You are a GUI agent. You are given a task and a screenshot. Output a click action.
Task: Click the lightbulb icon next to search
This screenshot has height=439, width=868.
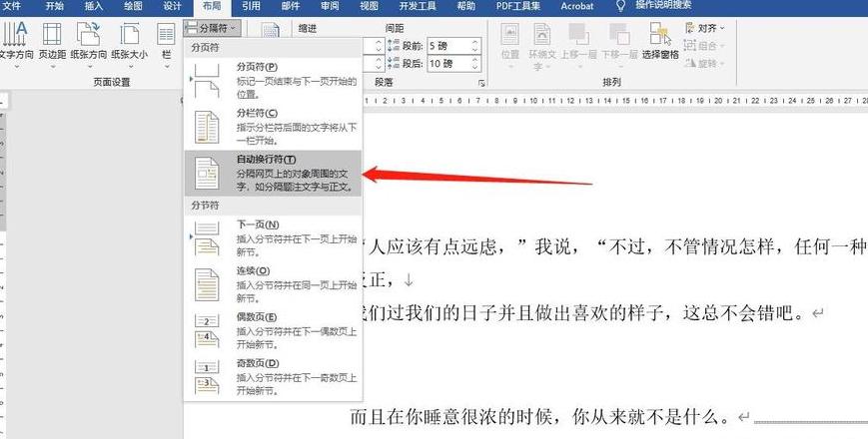621,6
